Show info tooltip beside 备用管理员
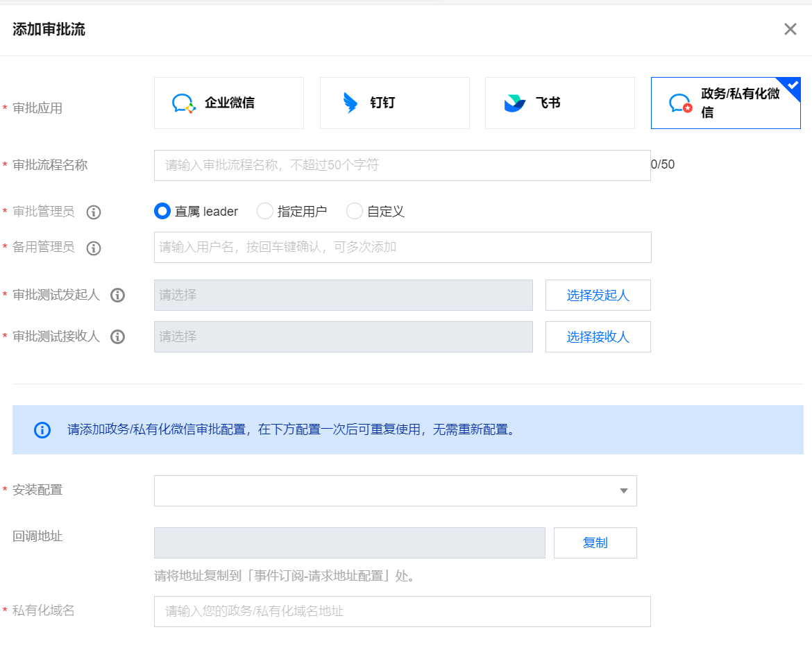 pyautogui.click(x=94, y=248)
